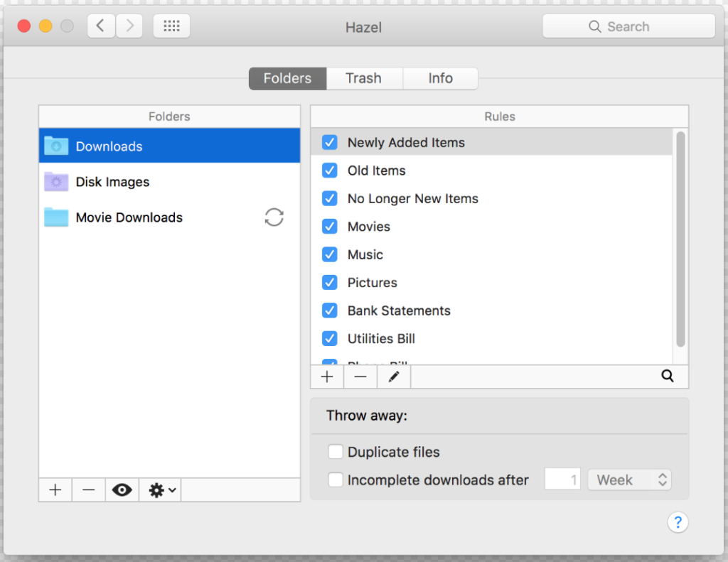
Task: Disable the Movies rule checkbox
Action: (329, 227)
